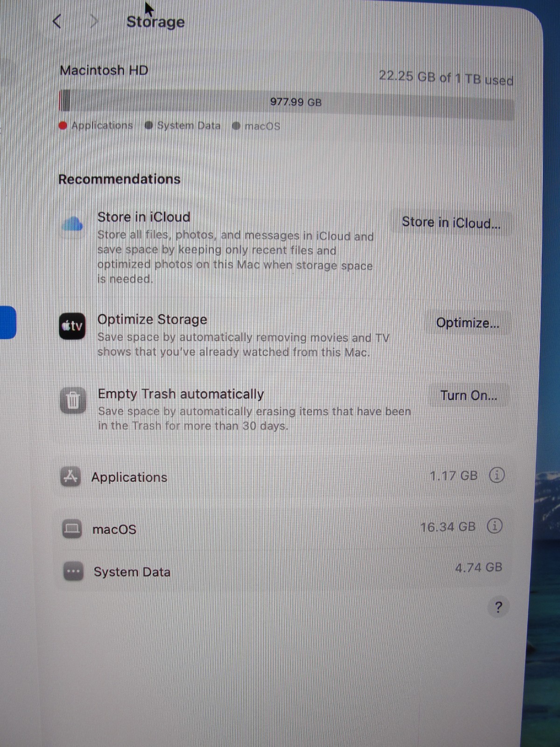Click the red Applications legend dot
This screenshot has width=560, height=747.
pyautogui.click(x=63, y=125)
